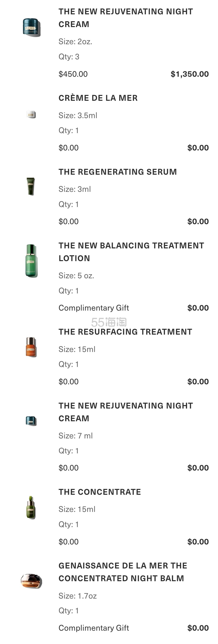The height and width of the screenshot is (644, 218).
Task: Click The Resurfacing Treatment product name
Action: click(x=125, y=332)
